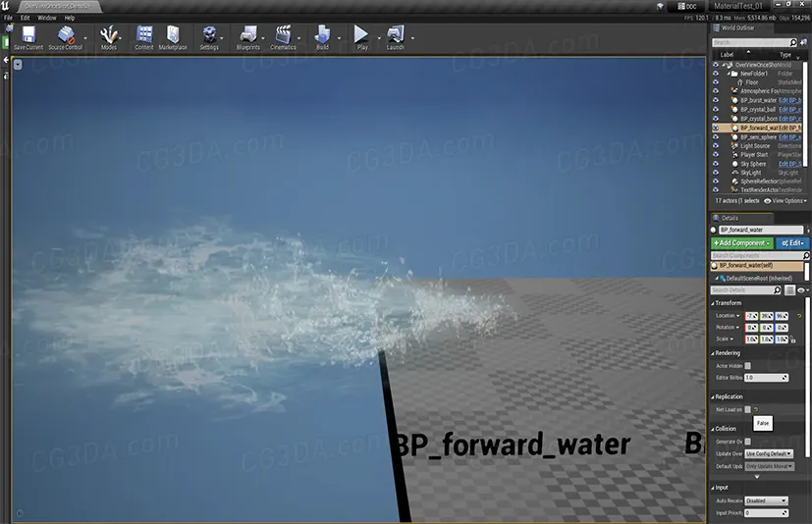
Task: Toggle visibility eye for BP_burst_water
Action: pyautogui.click(x=715, y=100)
